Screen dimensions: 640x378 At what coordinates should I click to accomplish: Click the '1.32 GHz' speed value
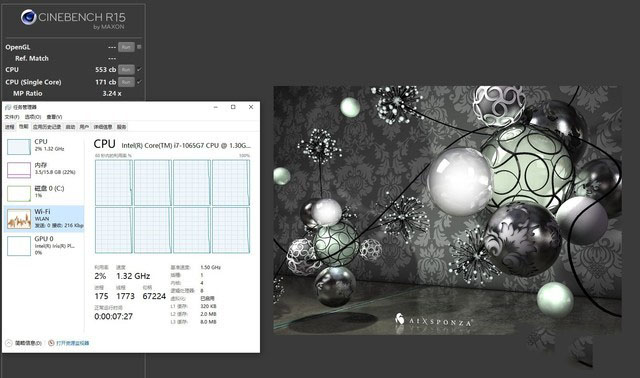[133, 276]
